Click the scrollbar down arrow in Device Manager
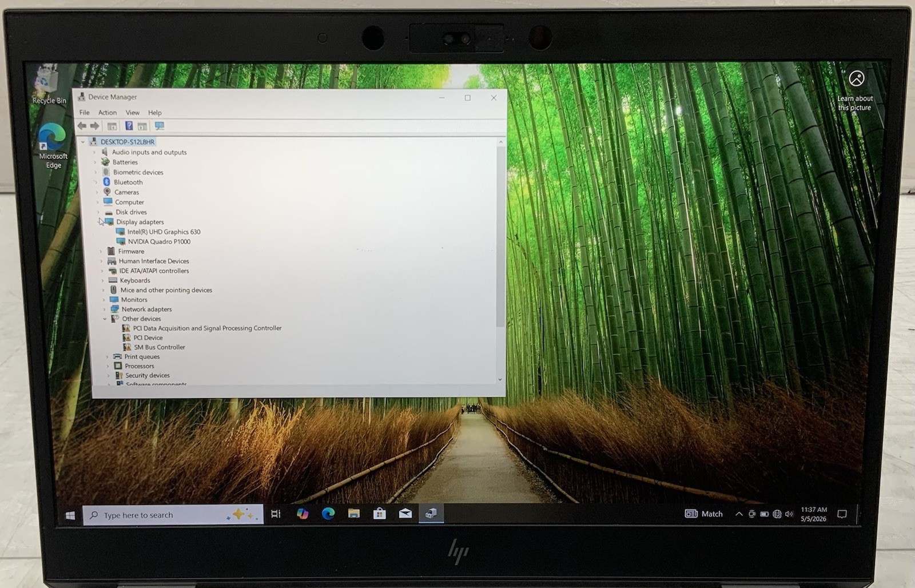 (x=500, y=379)
